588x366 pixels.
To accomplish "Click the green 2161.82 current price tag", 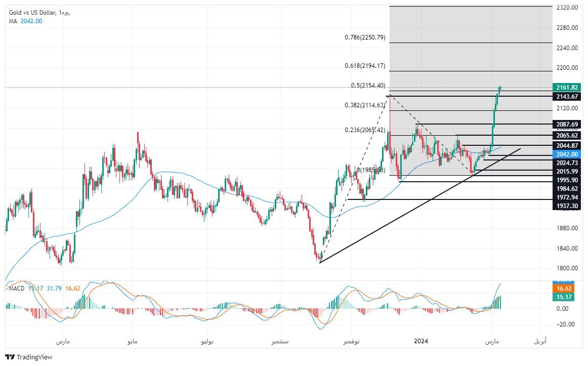I will [x=567, y=88].
